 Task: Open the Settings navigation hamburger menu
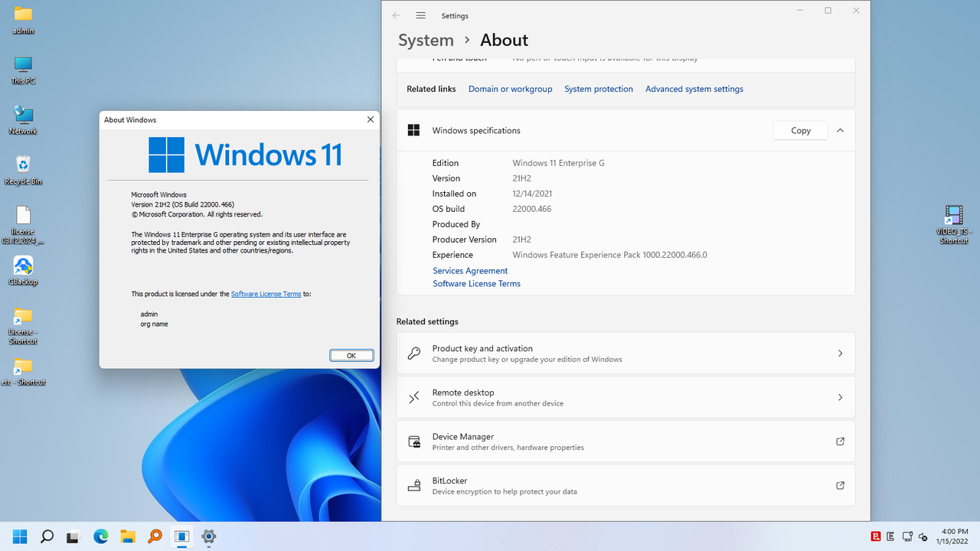click(420, 15)
